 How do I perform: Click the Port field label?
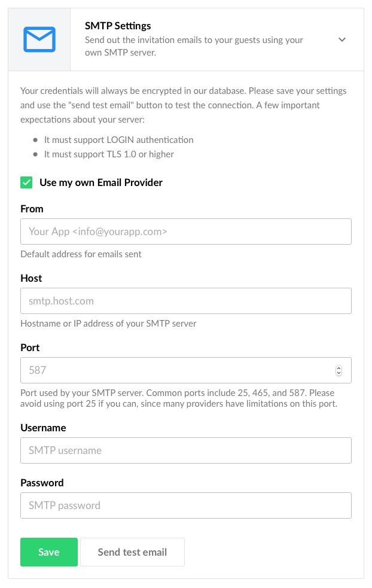coord(30,348)
